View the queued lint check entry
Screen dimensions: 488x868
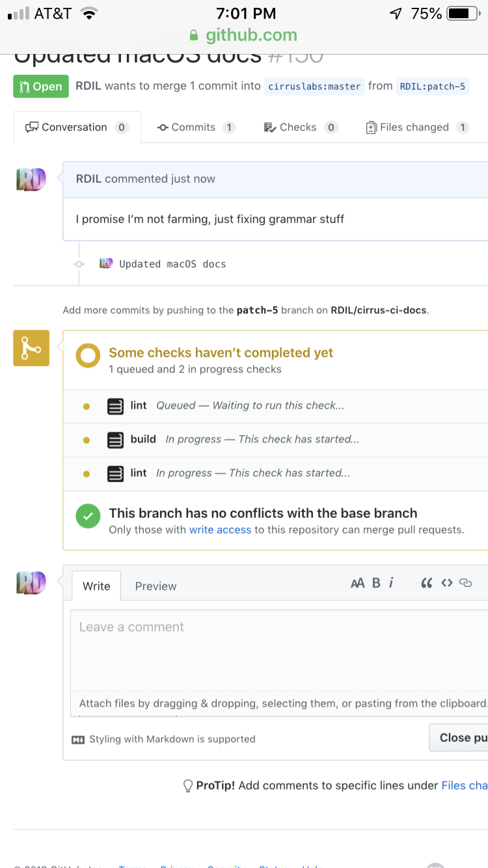point(137,405)
